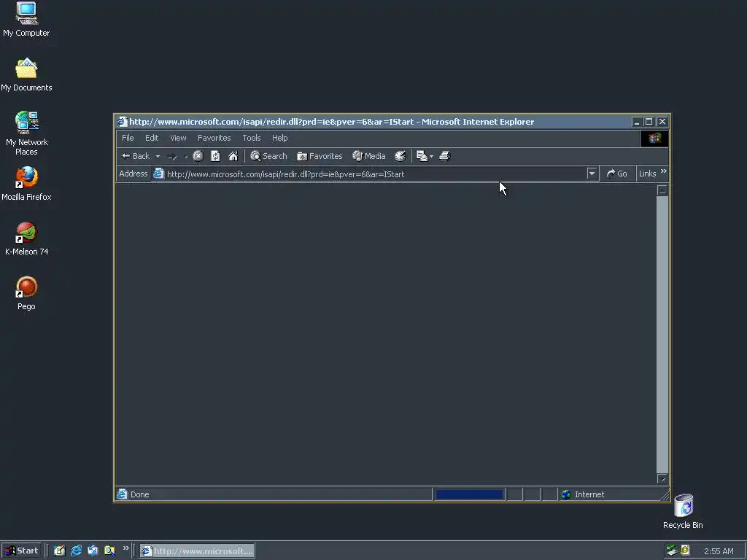
Task: Click the folder search Quick Launch icon
Action: click(x=109, y=551)
